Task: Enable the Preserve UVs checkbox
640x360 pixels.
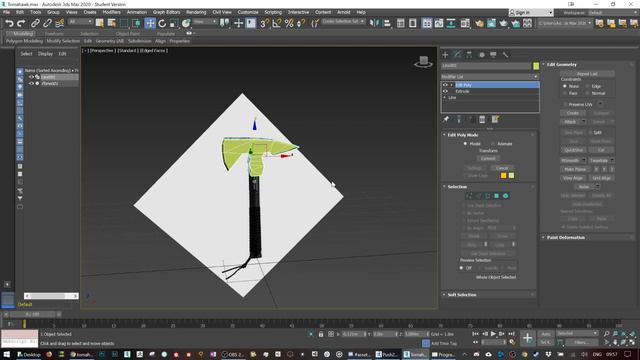Action: click(565, 104)
